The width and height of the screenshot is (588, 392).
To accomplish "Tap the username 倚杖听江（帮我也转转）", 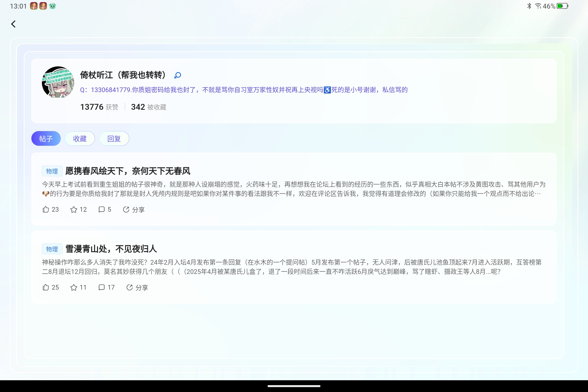I will coord(123,75).
